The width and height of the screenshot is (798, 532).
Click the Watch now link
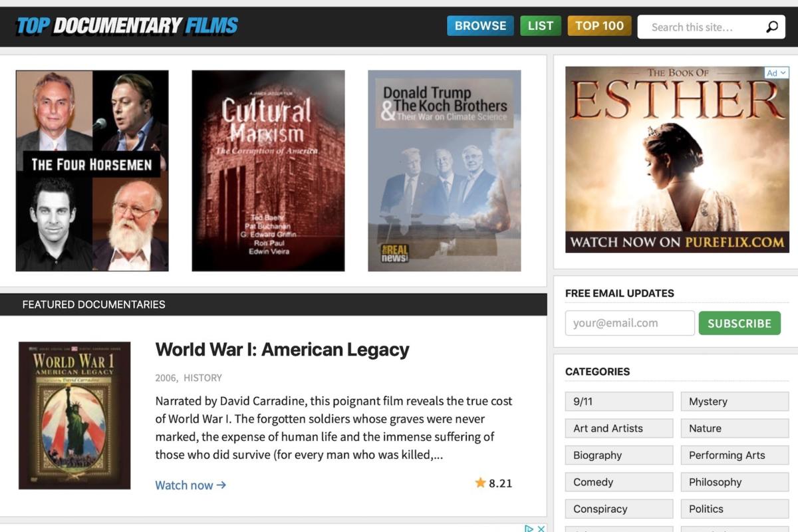(x=191, y=485)
